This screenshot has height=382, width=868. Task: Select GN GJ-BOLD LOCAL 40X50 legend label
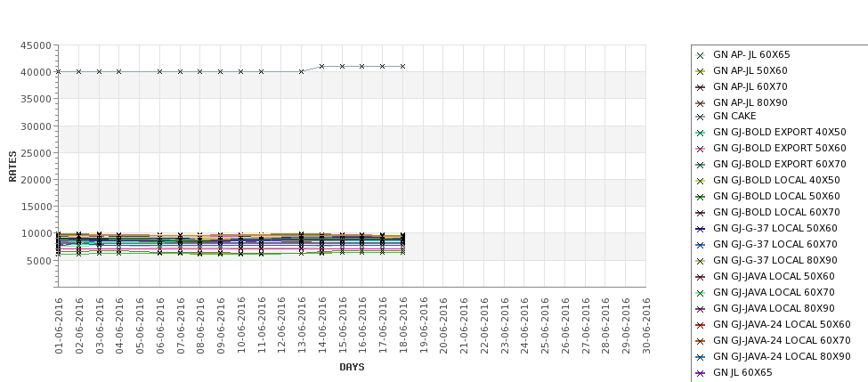click(776, 181)
